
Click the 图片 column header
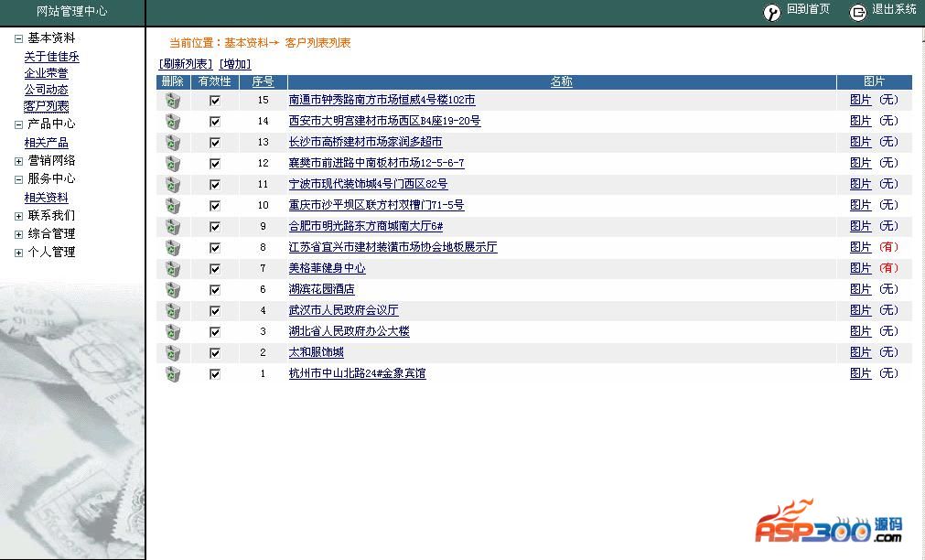pyautogui.click(x=874, y=81)
